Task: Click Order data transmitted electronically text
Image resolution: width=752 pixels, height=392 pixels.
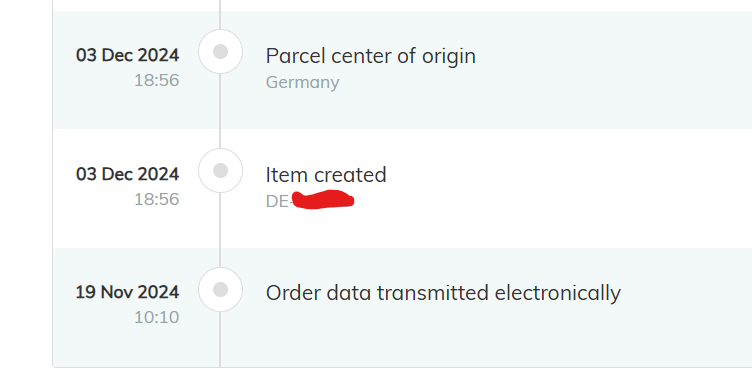Action: 443,293
